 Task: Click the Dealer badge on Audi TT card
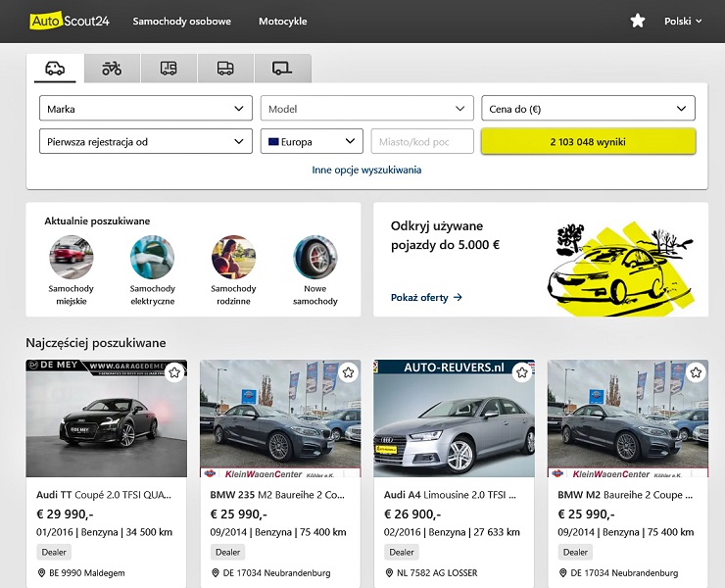pos(54,552)
